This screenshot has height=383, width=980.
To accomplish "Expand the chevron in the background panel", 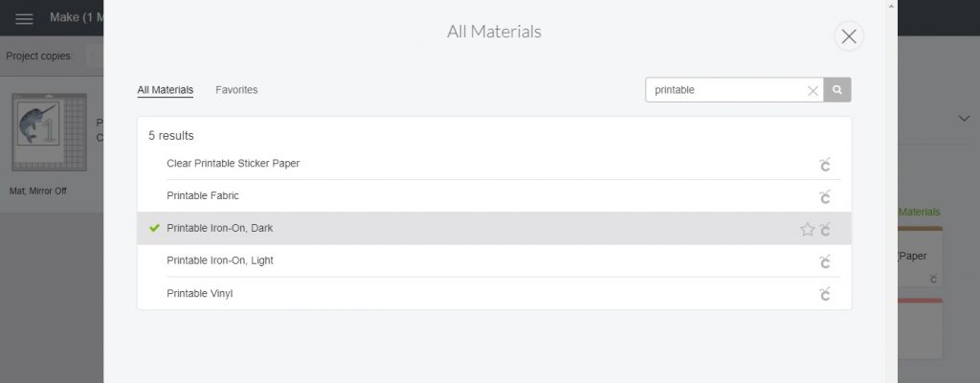I will pos(965,119).
